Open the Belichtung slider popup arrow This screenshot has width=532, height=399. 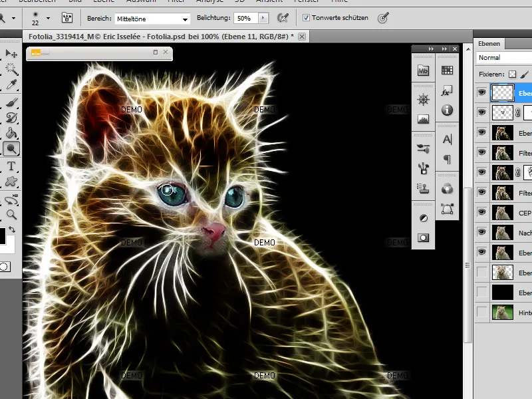pos(263,18)
